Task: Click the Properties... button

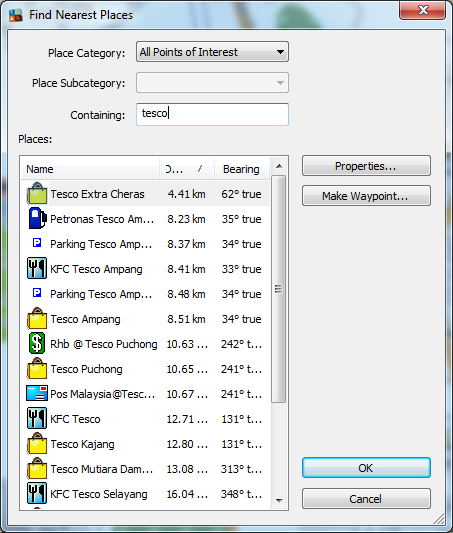Action: tap(366, 166)
